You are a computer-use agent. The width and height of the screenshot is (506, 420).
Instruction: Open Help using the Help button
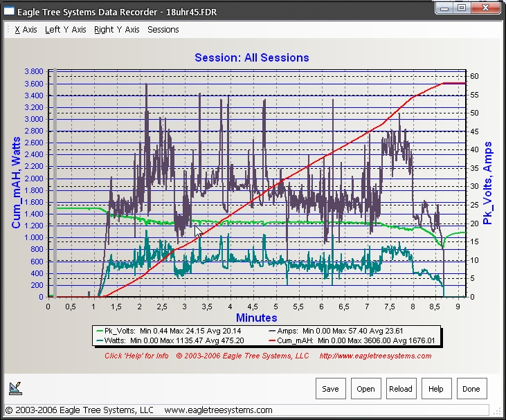tap(436, 388)
